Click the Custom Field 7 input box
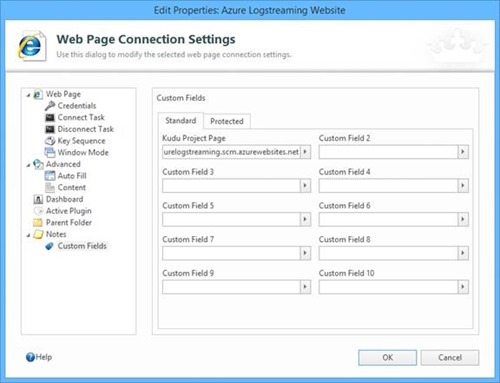The image size is (500, 383). tap(232, 253)
